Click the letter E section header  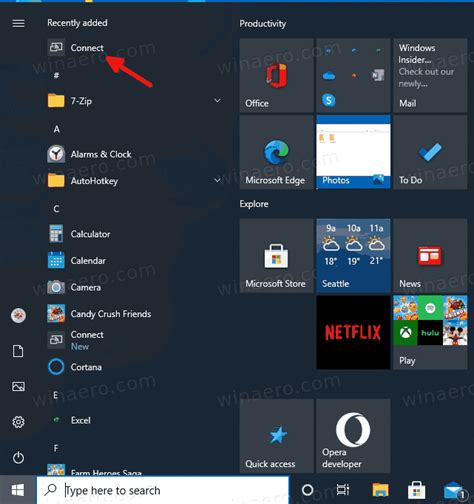pos(56,395)
